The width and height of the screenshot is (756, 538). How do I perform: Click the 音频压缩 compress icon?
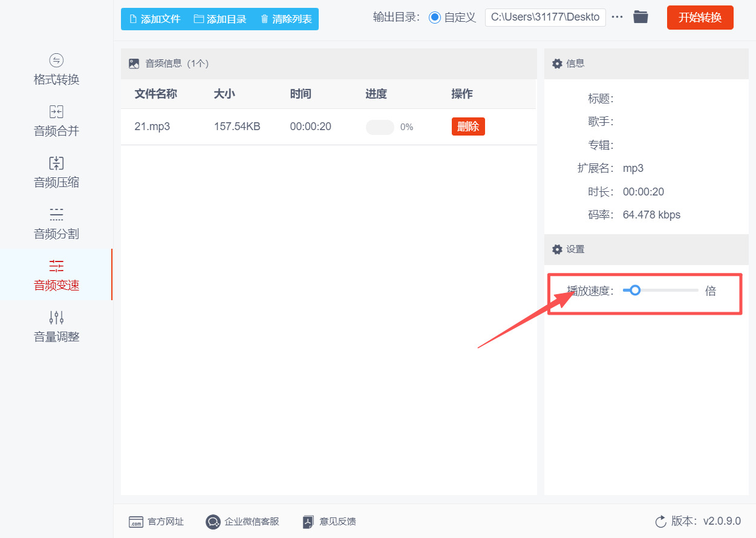tap(56, 163)
